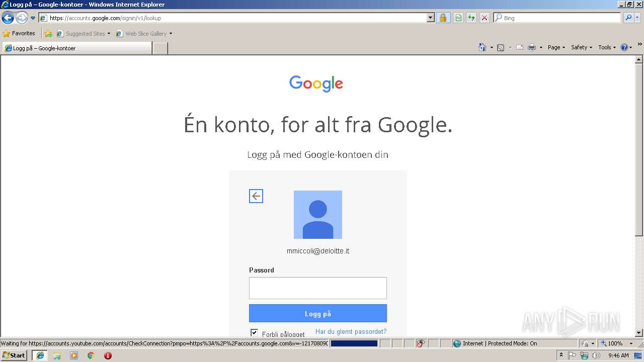Click the network tray icon

pyautogui.click(x=584, y=355)
